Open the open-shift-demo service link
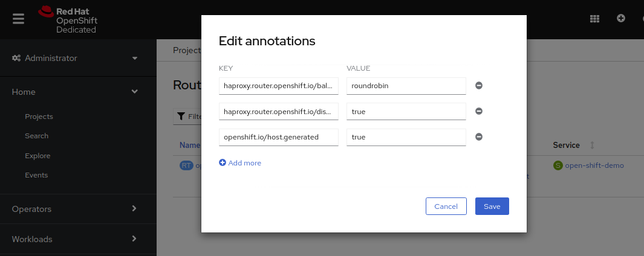Viewport: 644px width, 256px height. click(594, 166)
